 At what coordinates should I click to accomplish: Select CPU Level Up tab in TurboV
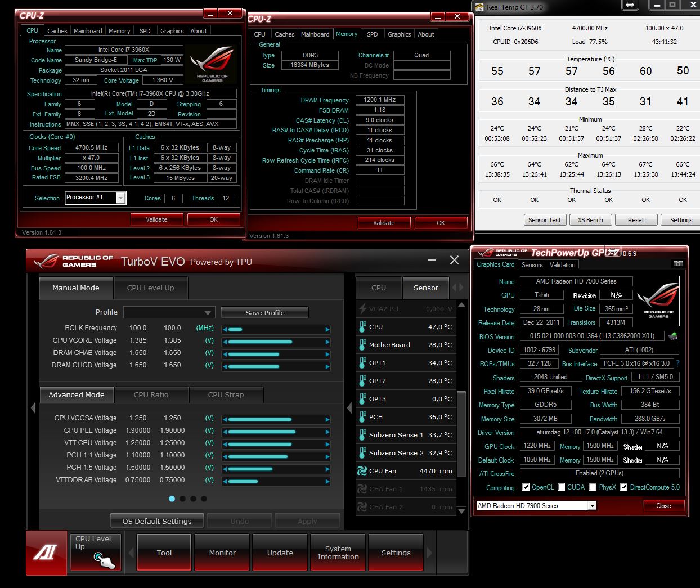150,288
